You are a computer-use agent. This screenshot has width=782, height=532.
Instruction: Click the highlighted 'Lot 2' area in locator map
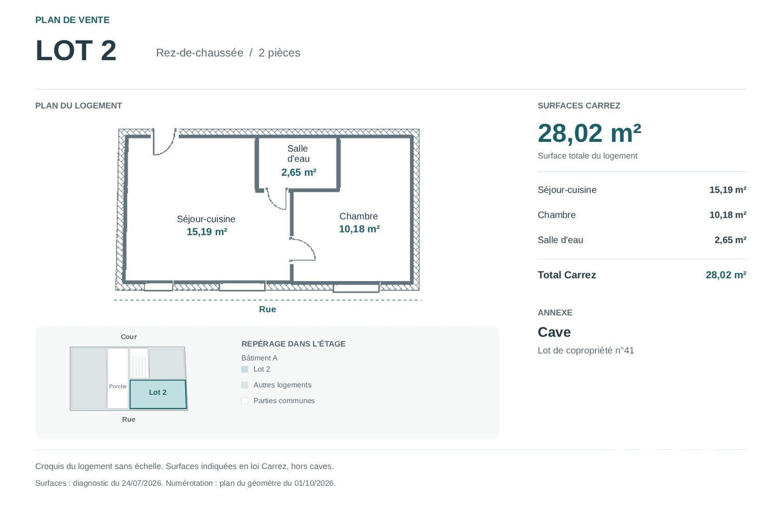(x=158, y=394)
